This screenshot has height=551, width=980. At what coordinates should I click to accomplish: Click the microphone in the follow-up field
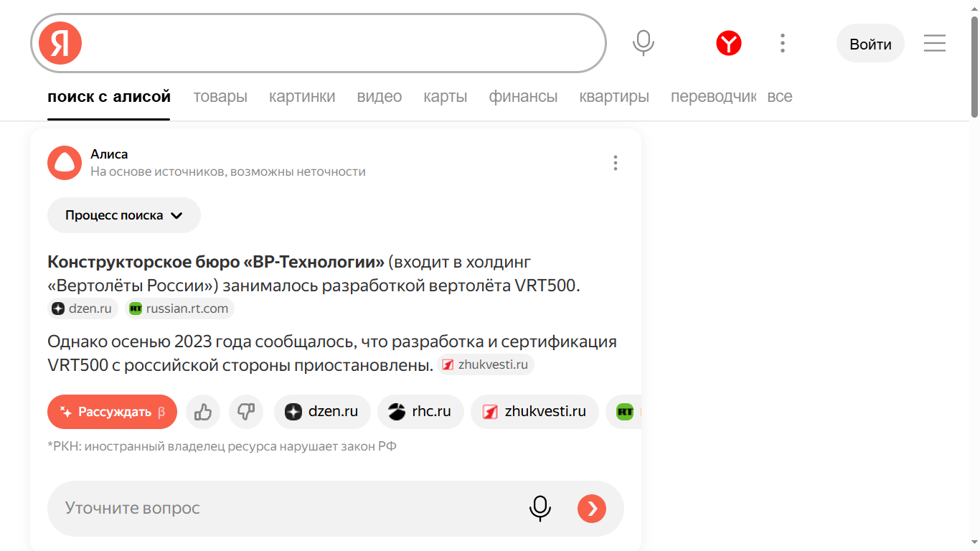(540, 509)
